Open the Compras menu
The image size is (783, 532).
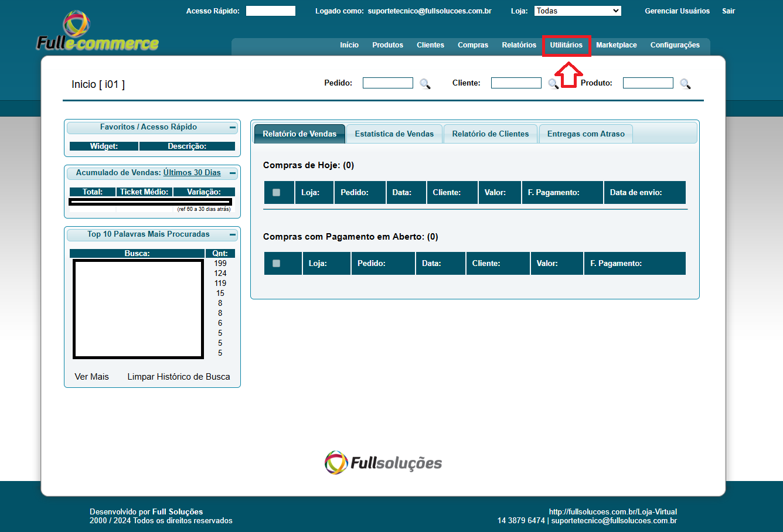[x=473, y=45]
